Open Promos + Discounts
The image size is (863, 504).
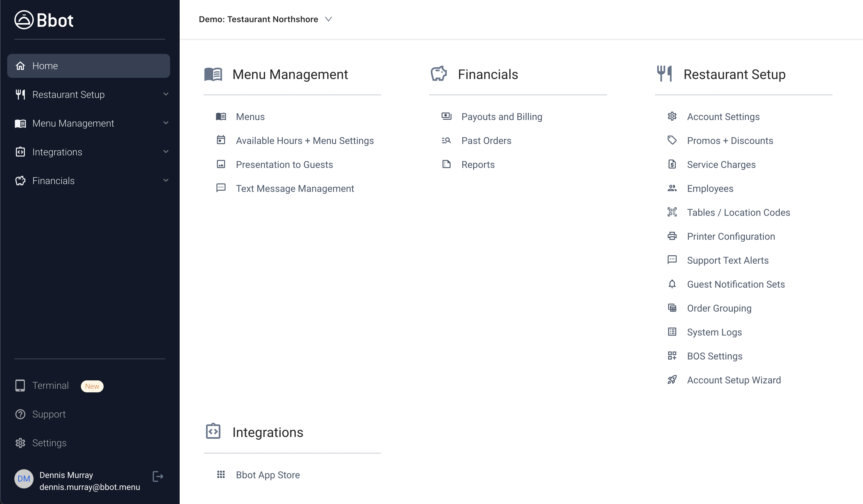click(x=730, y=140)
